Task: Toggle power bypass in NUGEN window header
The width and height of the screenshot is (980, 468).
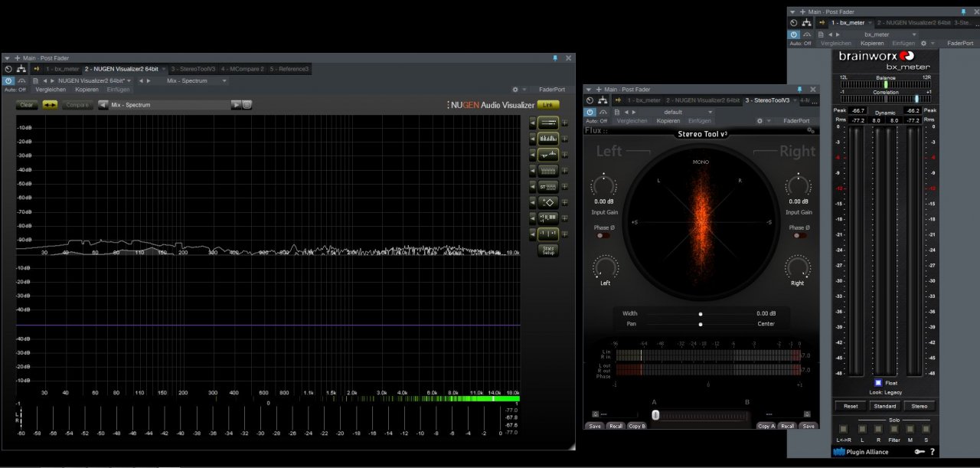Action: [x=8, y=80]
